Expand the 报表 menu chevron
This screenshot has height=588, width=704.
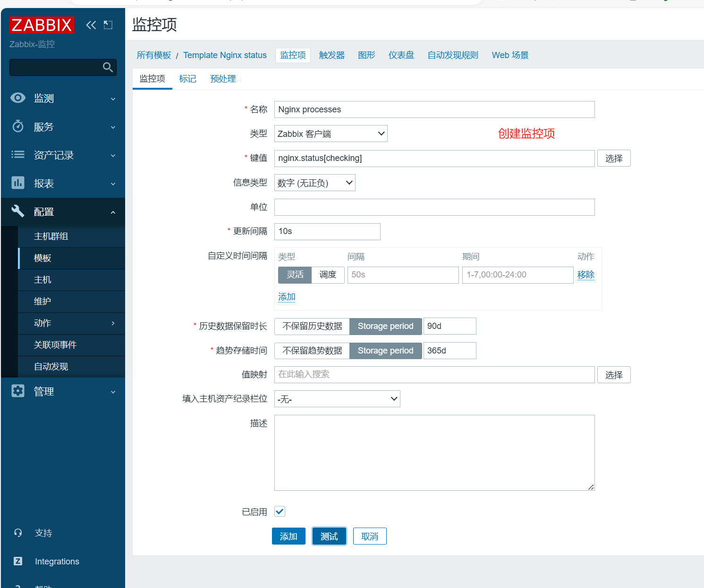(113, 184)
